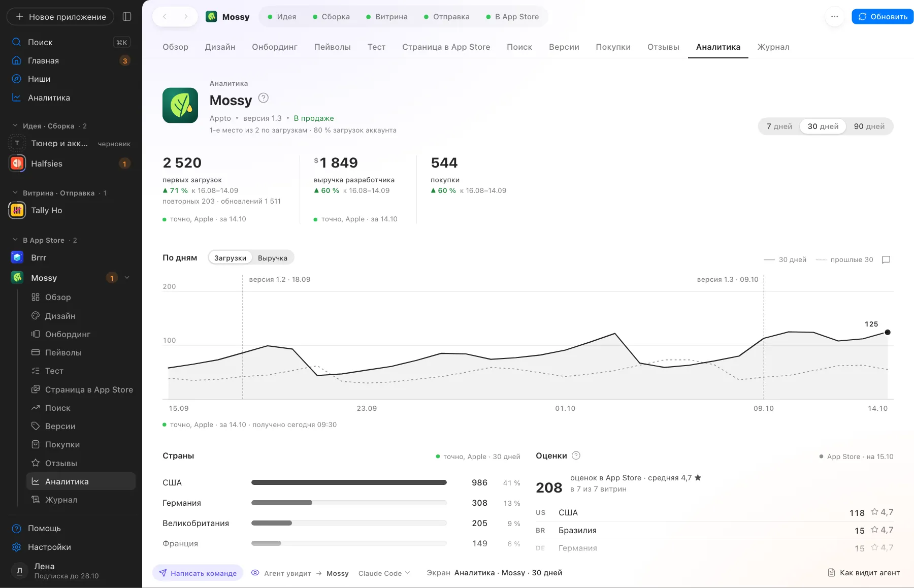Click the 125 endpoint dot on chart
Viewport: 914px width, 588px height.
click(888, 332)
